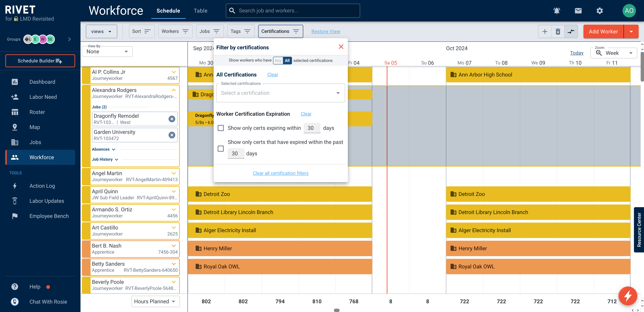Open Dashboard from the sidebar
Viewport: 644px width, 312px height.
(x=40, y=82)
